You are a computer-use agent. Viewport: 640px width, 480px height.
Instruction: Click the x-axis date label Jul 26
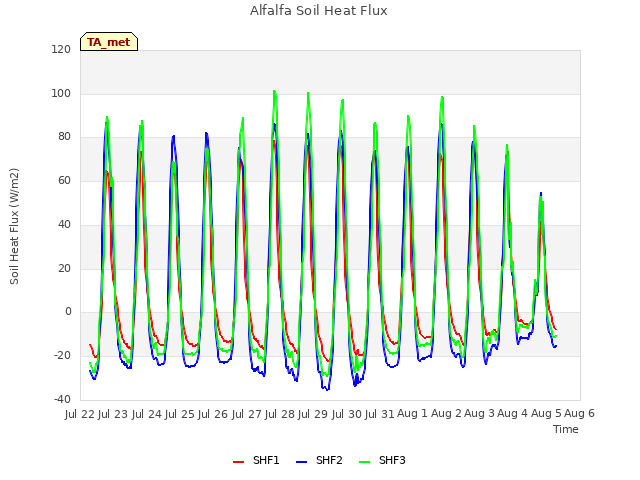[x=213, y=414]
